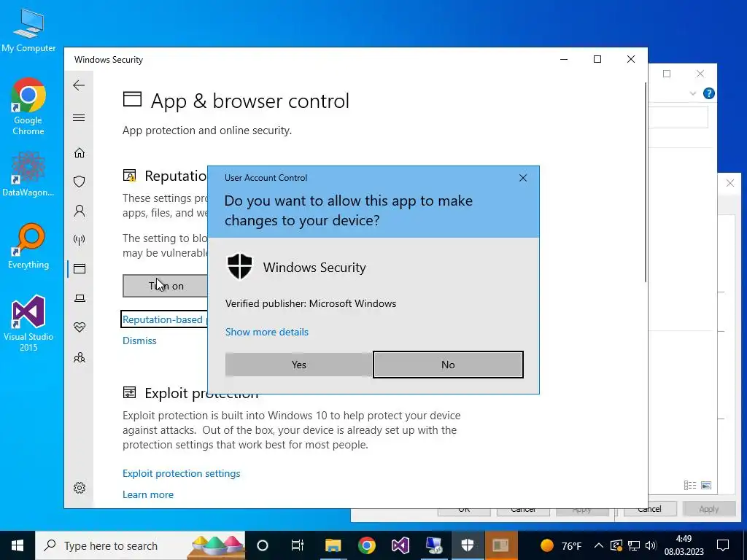Open DataWagon desktop shortcut
Screen dimensions: 747x560
pyautogui.click(x=28, y=174)
